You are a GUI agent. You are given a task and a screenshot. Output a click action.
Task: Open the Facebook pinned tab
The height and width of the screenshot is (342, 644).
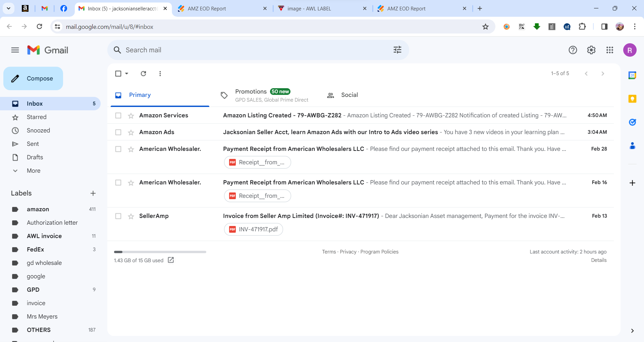tap(63, 8)
